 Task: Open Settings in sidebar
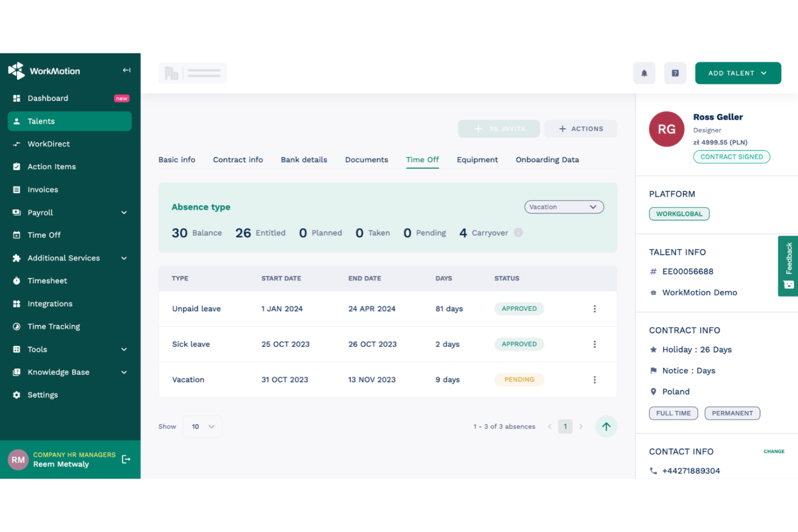(x=70, y=395)
